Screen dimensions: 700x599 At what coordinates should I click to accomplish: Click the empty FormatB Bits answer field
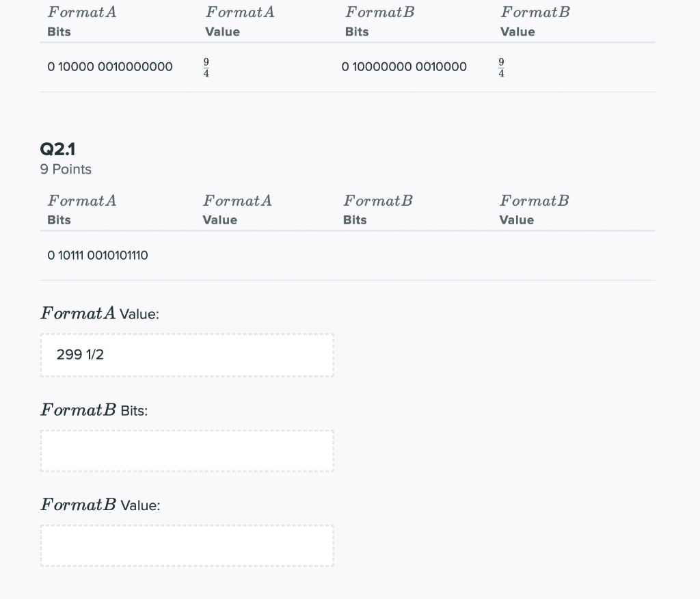pos(187,451)
